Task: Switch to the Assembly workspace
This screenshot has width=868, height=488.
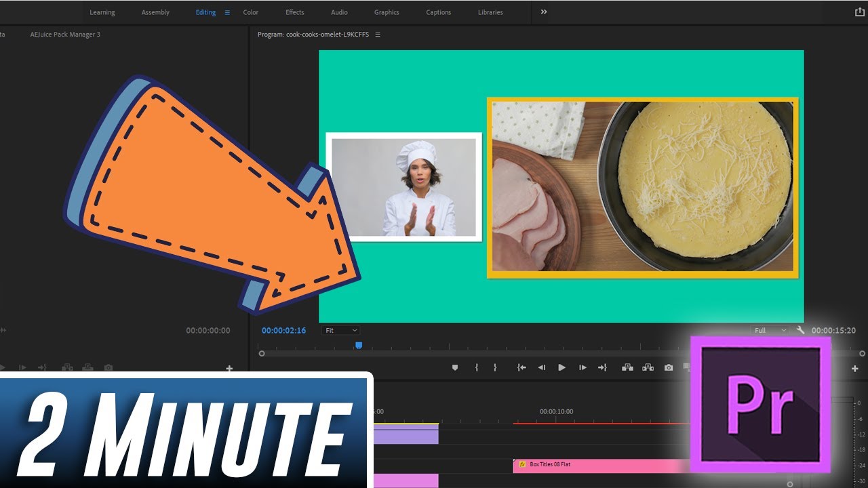Action: click(x=155, y=12)
